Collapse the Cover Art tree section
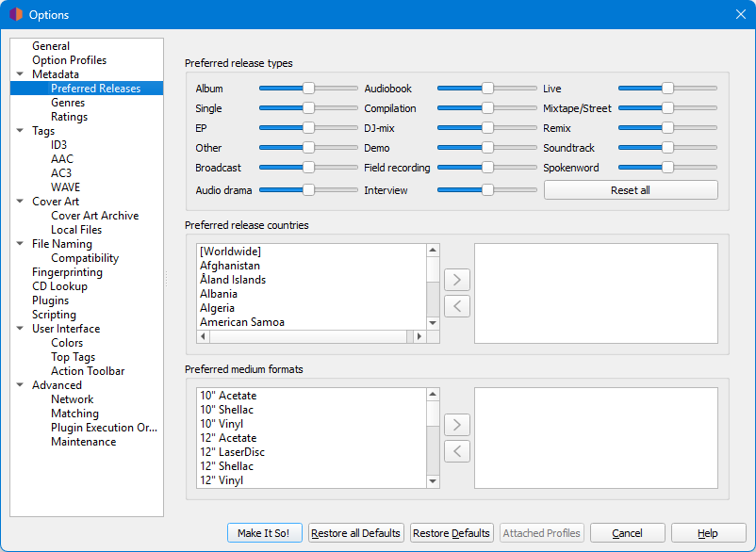 point(20,202)
